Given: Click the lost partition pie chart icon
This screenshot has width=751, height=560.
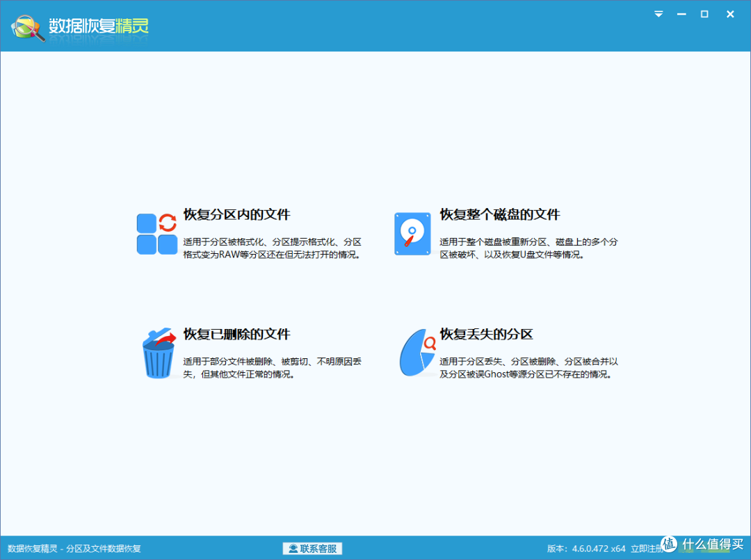Looking at the screenshot, I should click(x=418, y=353).
